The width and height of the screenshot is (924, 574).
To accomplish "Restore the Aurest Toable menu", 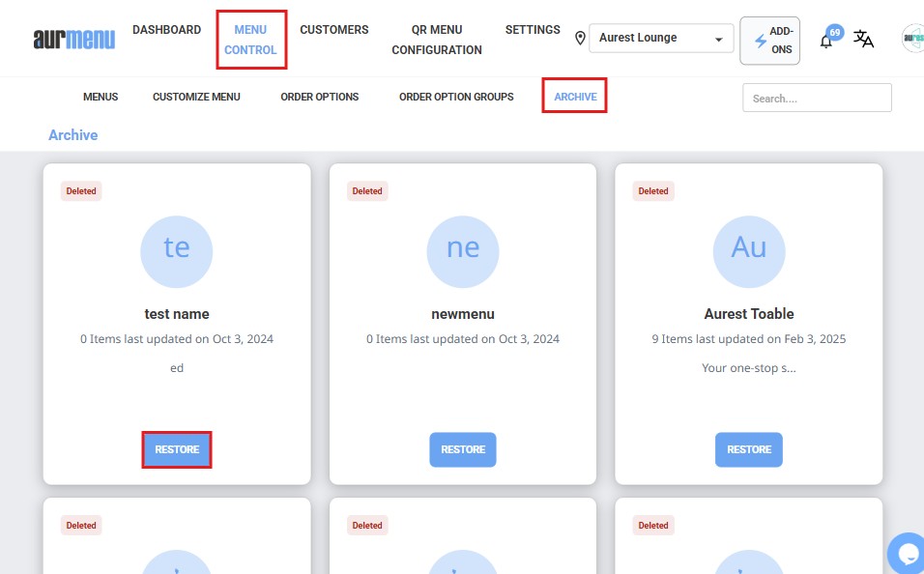I will coord(749,449).
